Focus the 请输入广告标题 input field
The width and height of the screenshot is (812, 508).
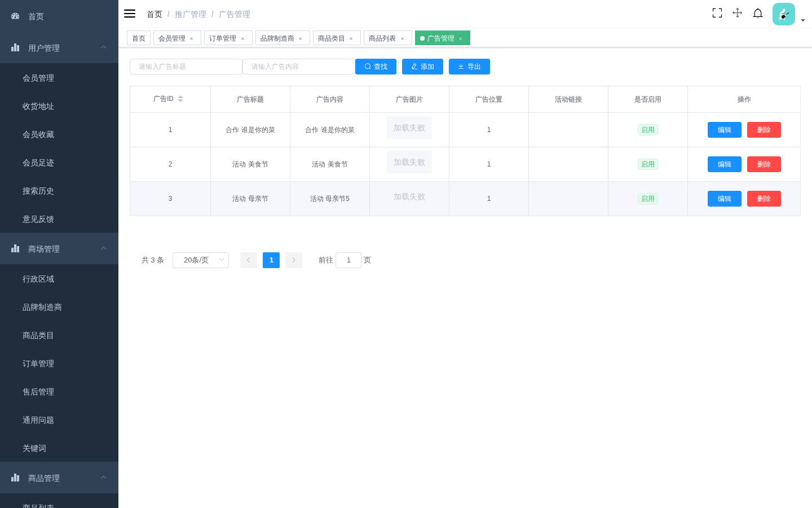[186, 67]
